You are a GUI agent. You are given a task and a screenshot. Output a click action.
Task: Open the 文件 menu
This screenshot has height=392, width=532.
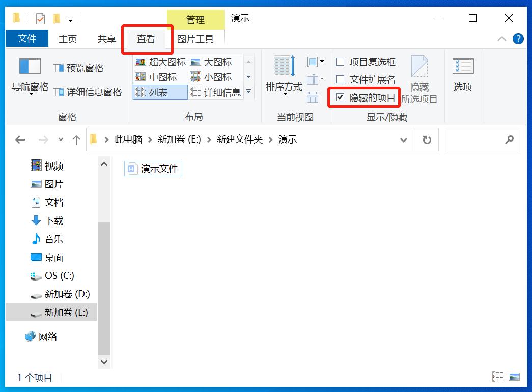tap(26, 38)
